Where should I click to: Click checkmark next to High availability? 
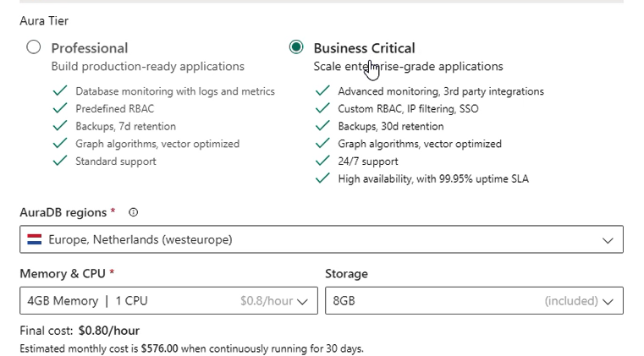click(322, 178)
